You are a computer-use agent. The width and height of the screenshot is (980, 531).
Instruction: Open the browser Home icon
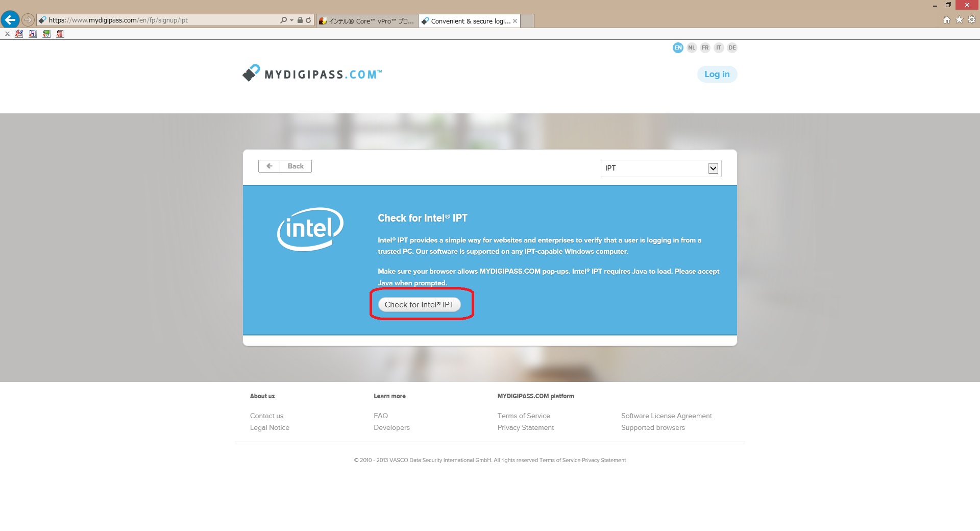[947, 20]
